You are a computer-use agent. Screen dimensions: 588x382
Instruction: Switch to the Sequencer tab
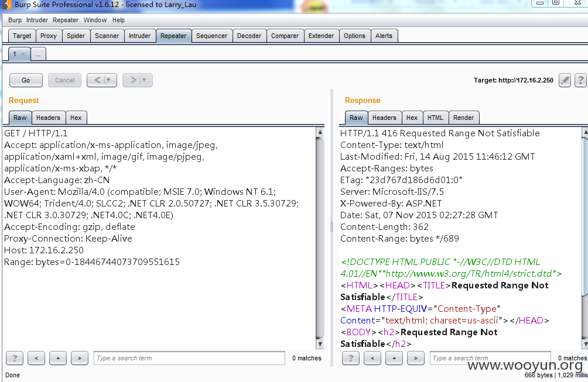(x=211, y=36)
